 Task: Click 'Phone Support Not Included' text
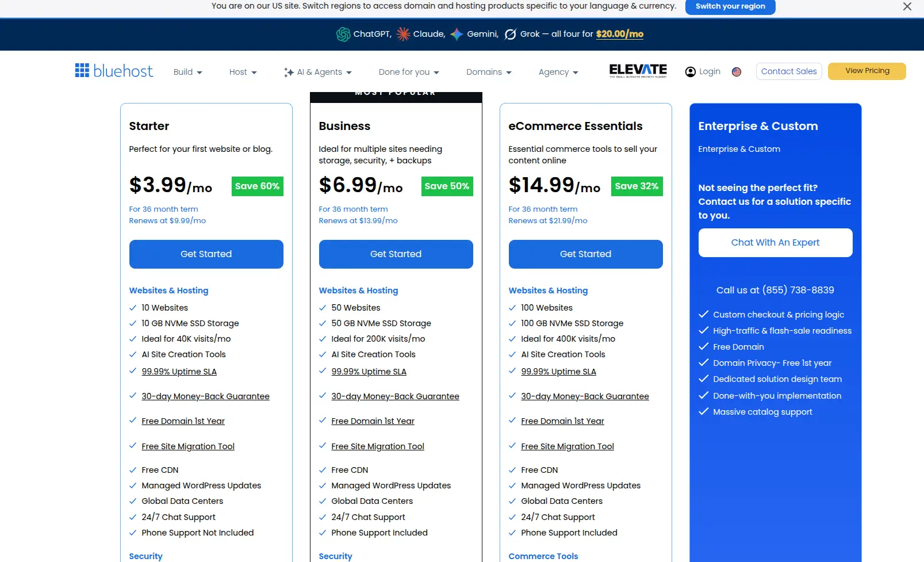coord(198,533)
